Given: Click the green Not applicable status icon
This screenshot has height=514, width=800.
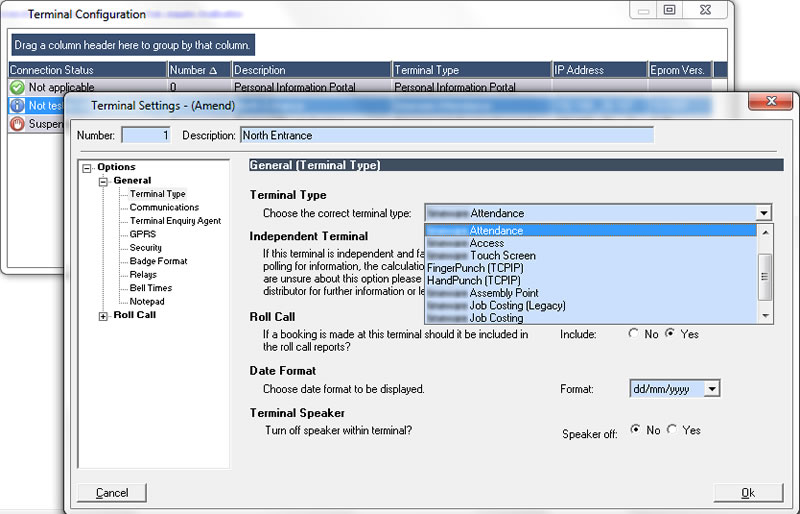Looking at the screenshot, I should 17,88.
